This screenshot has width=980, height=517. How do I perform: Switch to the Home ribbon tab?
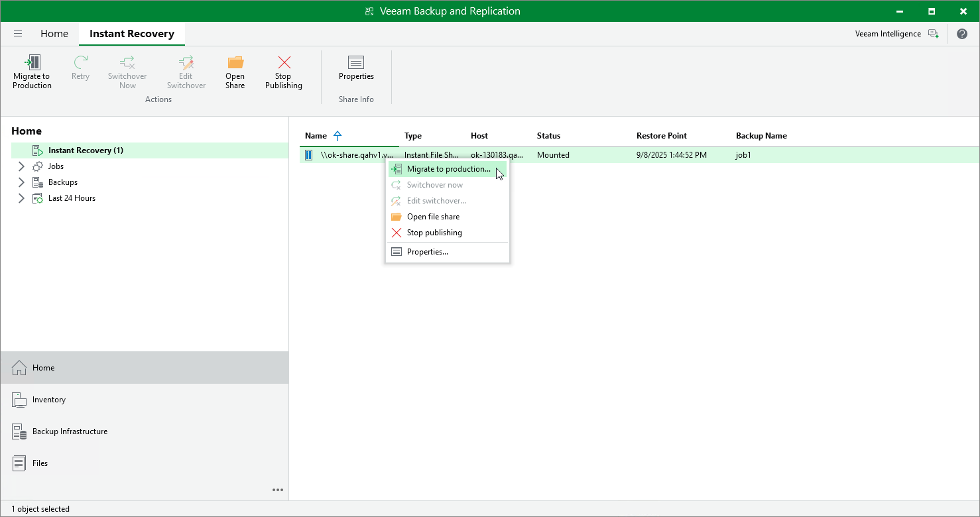[x=54, y=34]
